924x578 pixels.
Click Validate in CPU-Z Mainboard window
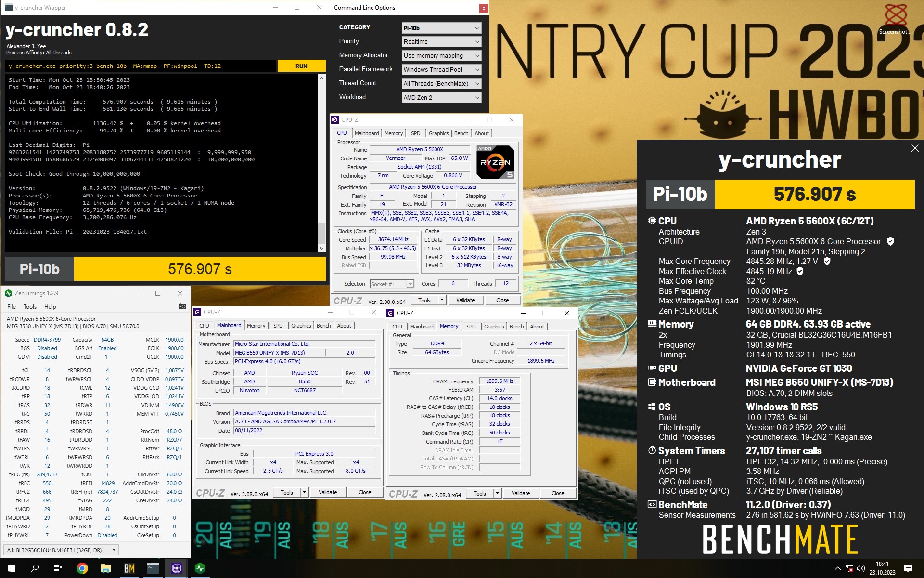click(328, 492)
